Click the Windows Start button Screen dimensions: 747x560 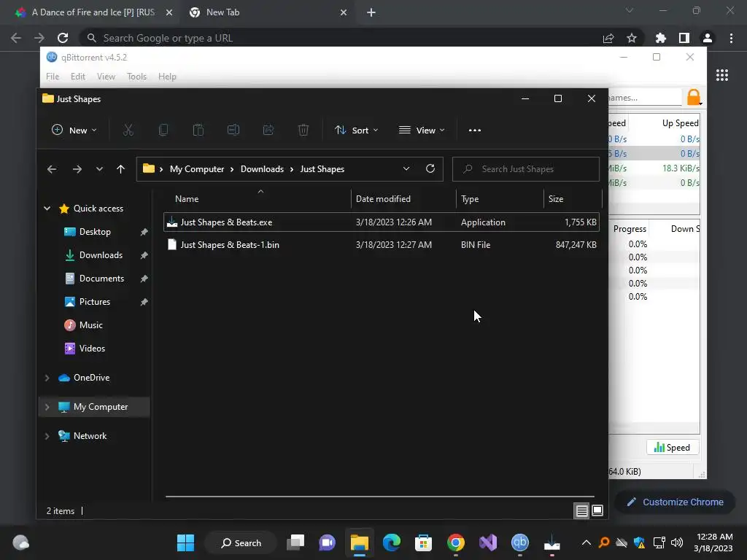pos(185,542)
